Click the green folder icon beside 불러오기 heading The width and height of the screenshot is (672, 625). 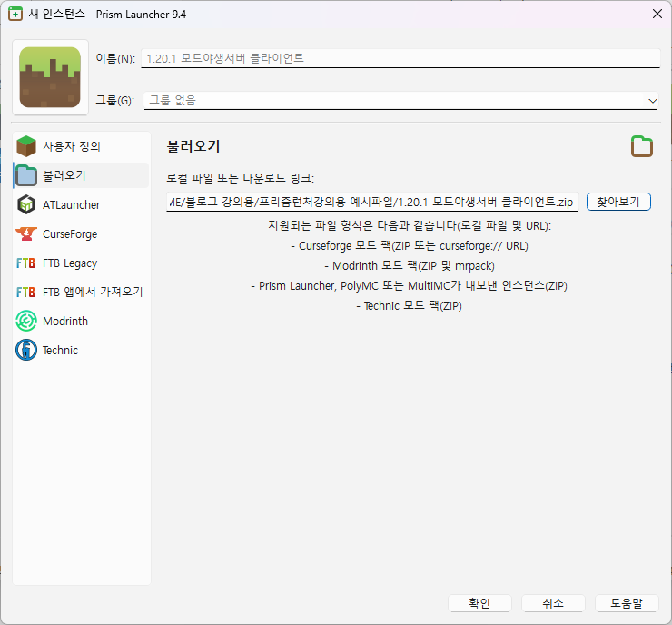pos(641,146)
